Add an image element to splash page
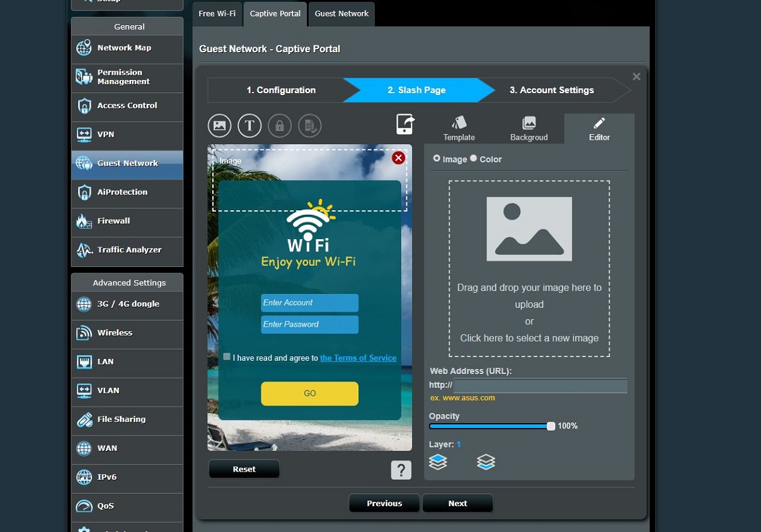Screen dimensions: 761x532 tap(219, 125)
